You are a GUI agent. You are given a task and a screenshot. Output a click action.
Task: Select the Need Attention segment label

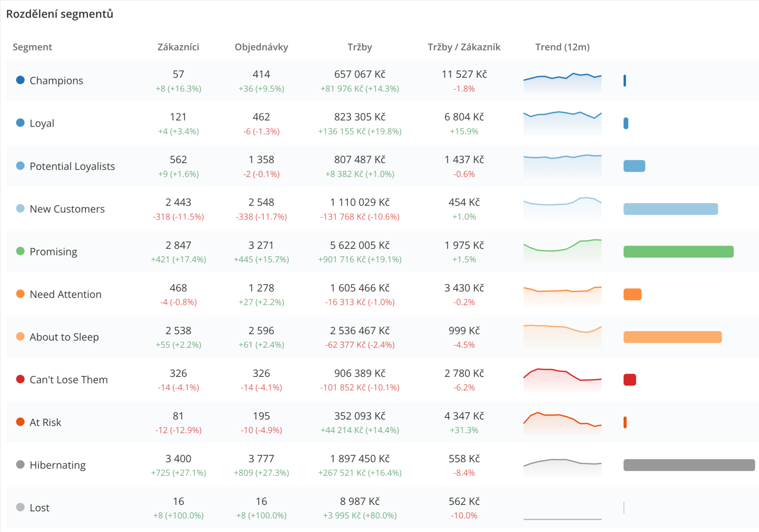tap(65, 294)
